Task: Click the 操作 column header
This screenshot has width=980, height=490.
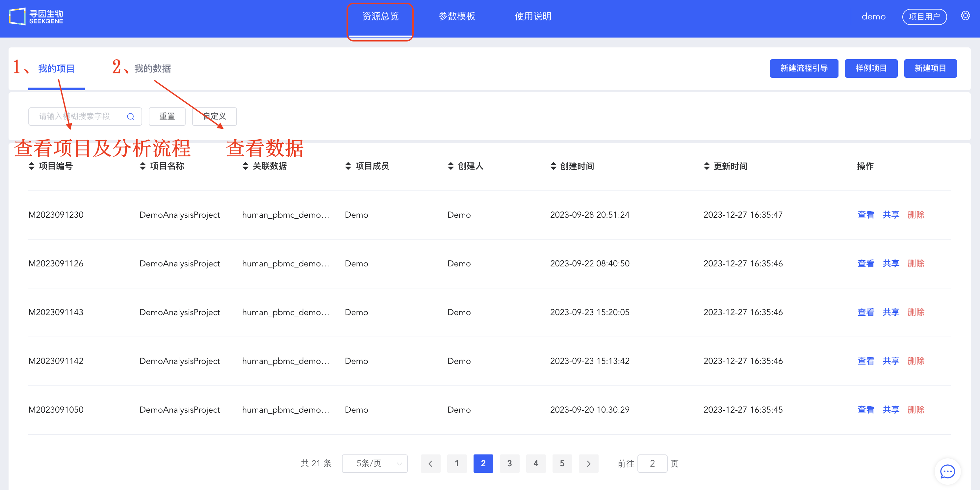Action: click(x=865, y=166)
